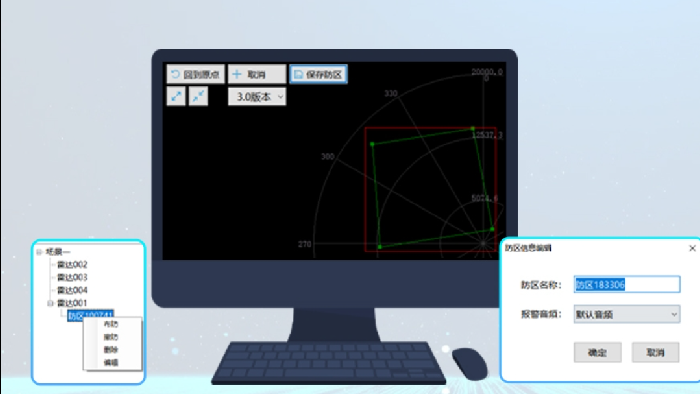The width and height of the screenshot is (700, 394).
Task: Choose 布防 from the context menu
Action: point(111,324)
